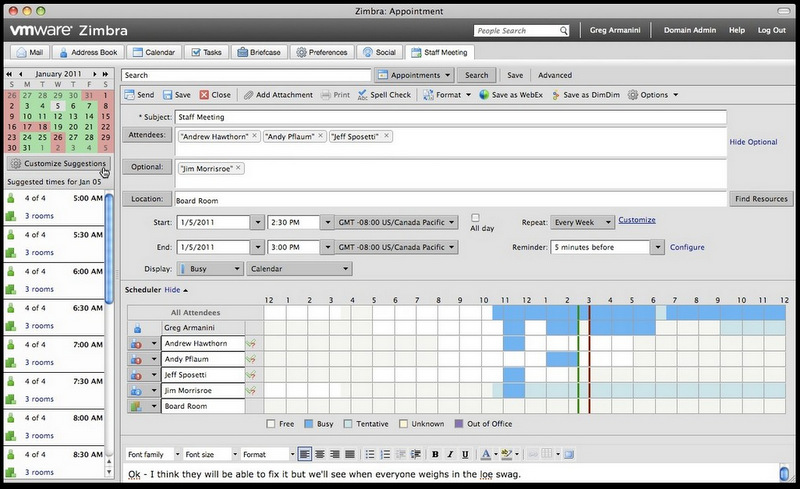Viewport: 800px width, 489px height.
Task: Open the Appointments search type dropdown
Action: (x=414, y=75)
